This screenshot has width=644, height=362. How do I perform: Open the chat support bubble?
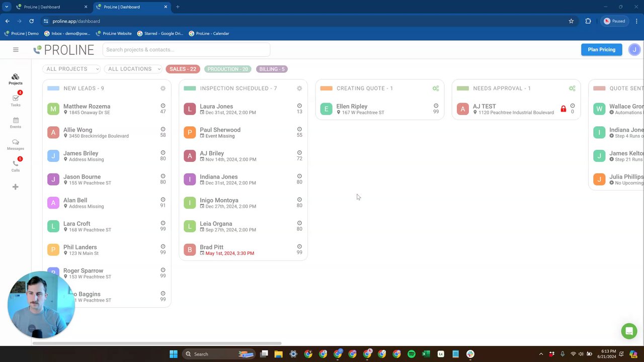pyautogui.click(x=629, y=331)
